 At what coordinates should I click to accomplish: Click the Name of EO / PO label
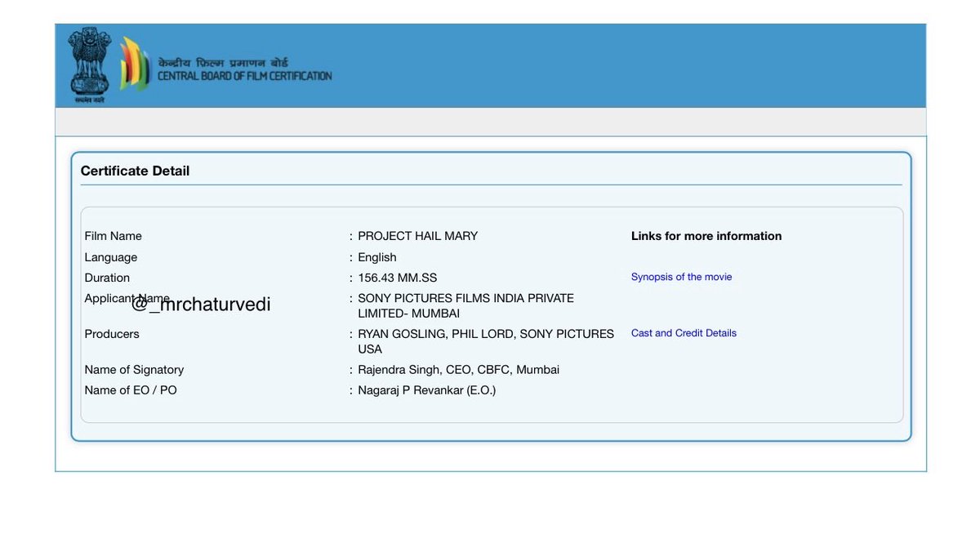pyautogui.click(x=131, y=390)
